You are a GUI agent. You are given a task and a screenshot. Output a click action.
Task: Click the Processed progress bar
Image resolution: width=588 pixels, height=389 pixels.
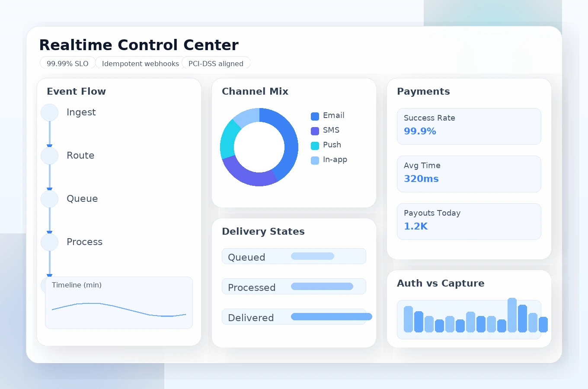pyautogui.click(x=322, y=287)
